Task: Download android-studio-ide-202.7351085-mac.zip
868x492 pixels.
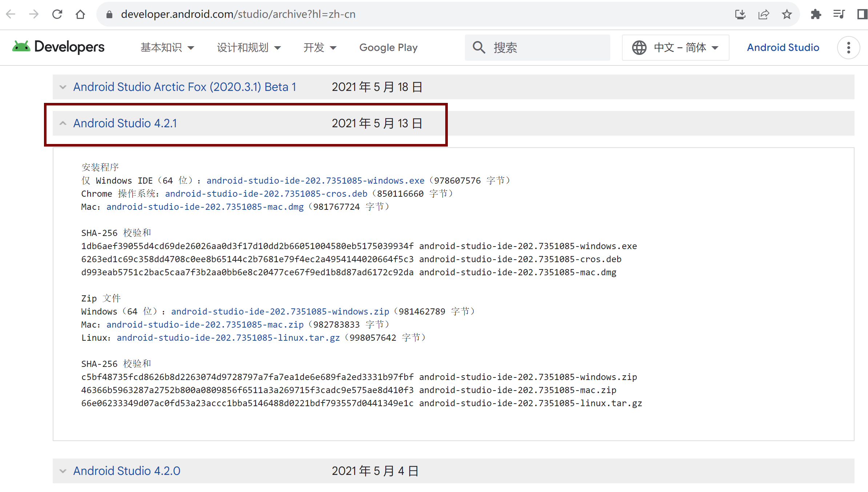Action: [205, 325]
